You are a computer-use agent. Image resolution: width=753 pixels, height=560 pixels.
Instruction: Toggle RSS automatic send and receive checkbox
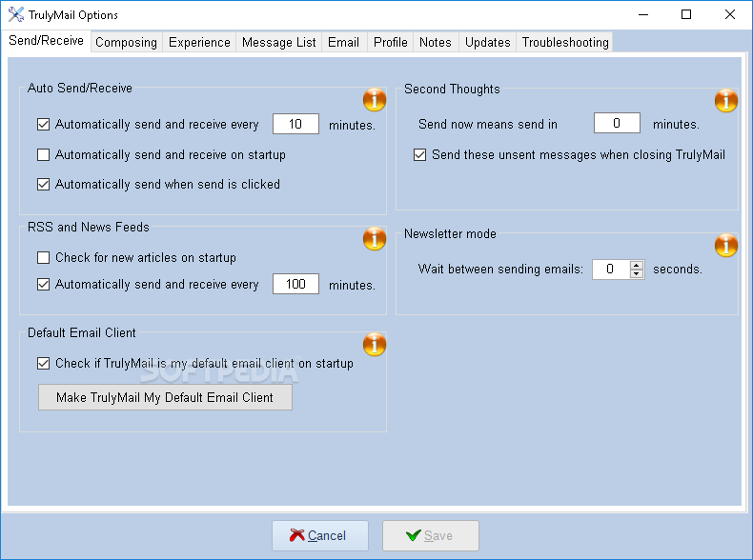pos(43,285)
